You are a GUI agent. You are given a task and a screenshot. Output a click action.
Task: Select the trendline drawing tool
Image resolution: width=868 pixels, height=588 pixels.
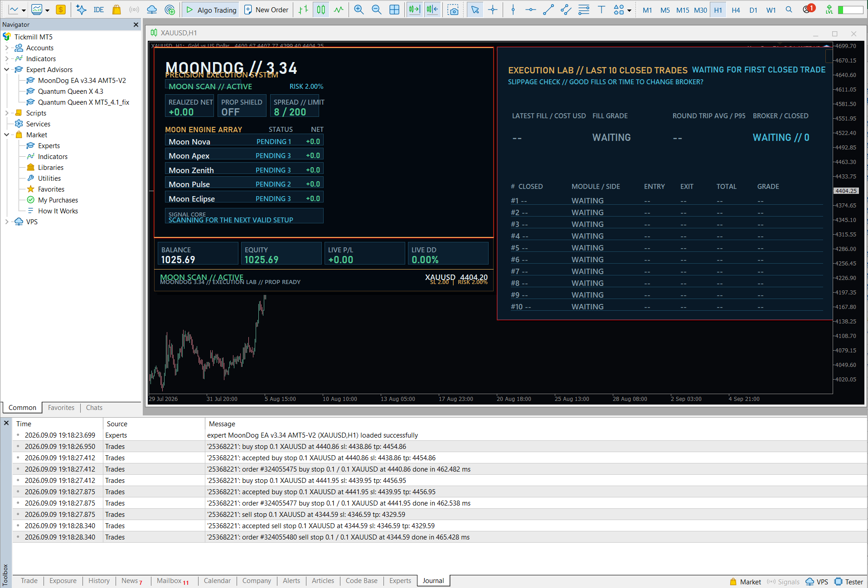[548, 10]
